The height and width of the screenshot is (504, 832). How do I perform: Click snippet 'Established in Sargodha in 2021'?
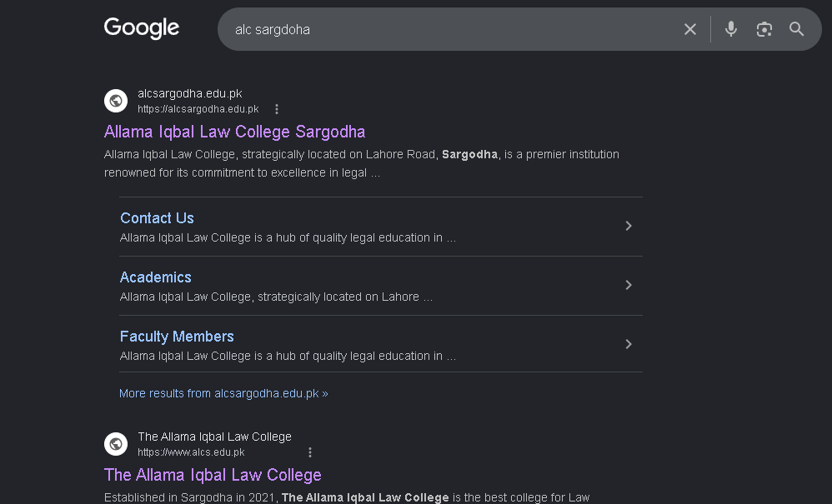190,497
